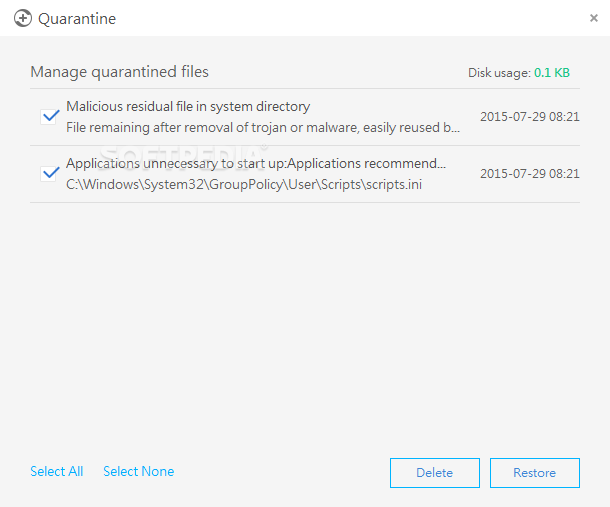Click the Select All link

point(57,472)
